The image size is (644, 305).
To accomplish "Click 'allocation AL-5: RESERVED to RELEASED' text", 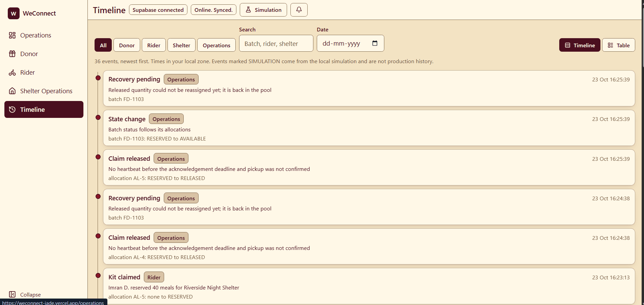I will [x=157, y=178].
